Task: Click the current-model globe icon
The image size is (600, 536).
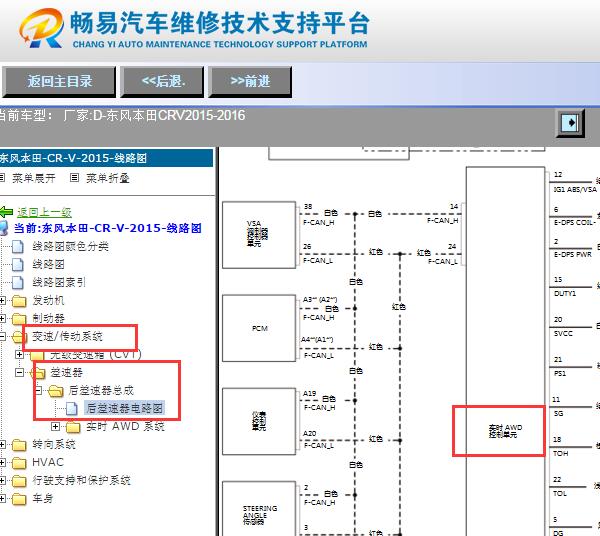Action: coord(4,228)
